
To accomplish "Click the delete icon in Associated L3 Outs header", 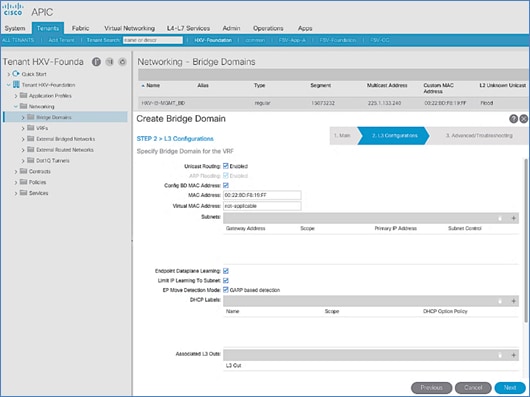I will (500, 355).
